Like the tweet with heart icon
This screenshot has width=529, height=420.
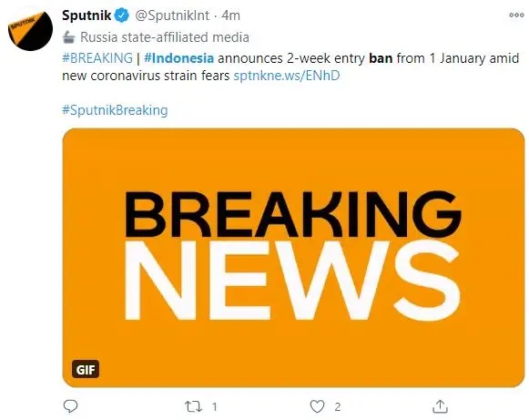coord(317,406)
